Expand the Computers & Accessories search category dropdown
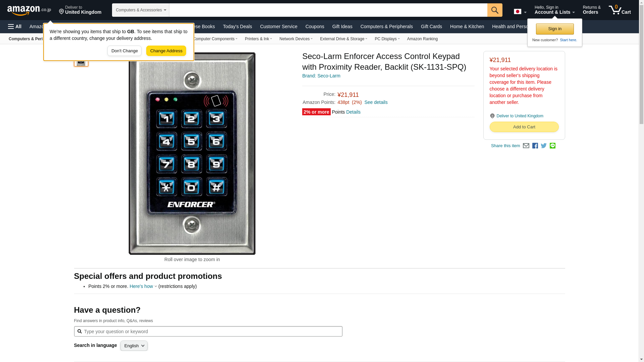644x362 pixels. [141, 10]
